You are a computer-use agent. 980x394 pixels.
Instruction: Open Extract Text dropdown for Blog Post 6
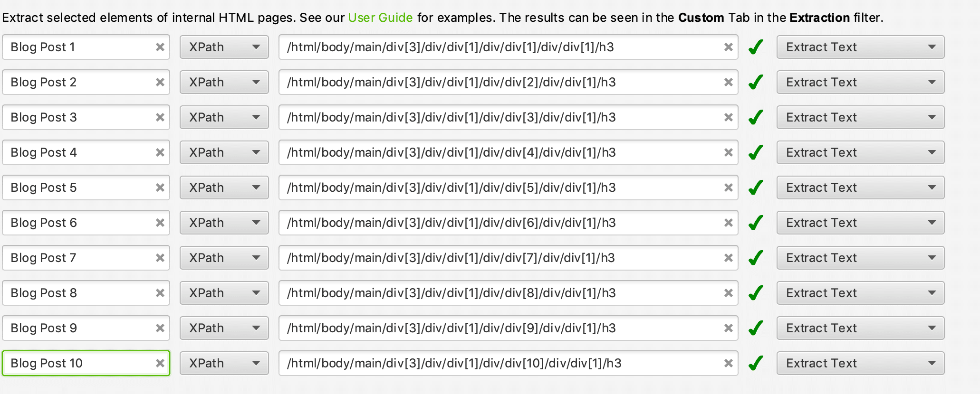pos(860,223)
